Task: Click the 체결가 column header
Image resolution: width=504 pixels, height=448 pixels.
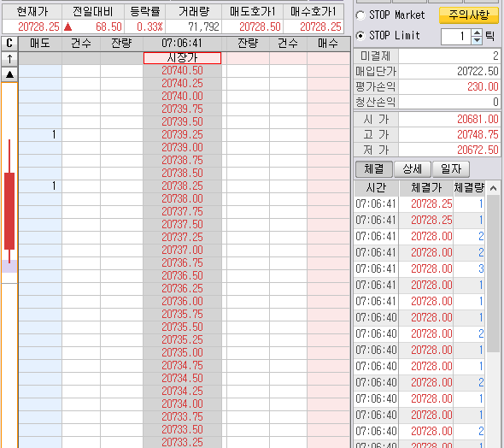Action: click(x=426, y=188)
